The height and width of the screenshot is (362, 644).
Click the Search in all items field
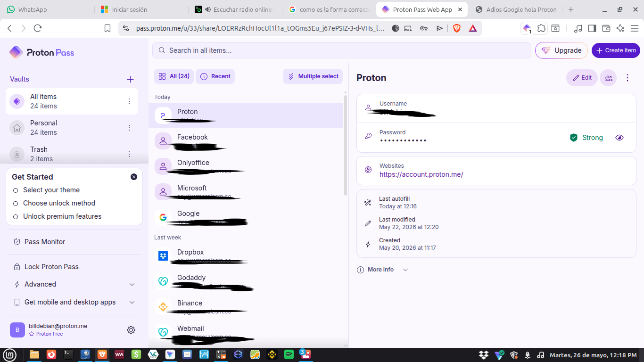pos(342,50)
